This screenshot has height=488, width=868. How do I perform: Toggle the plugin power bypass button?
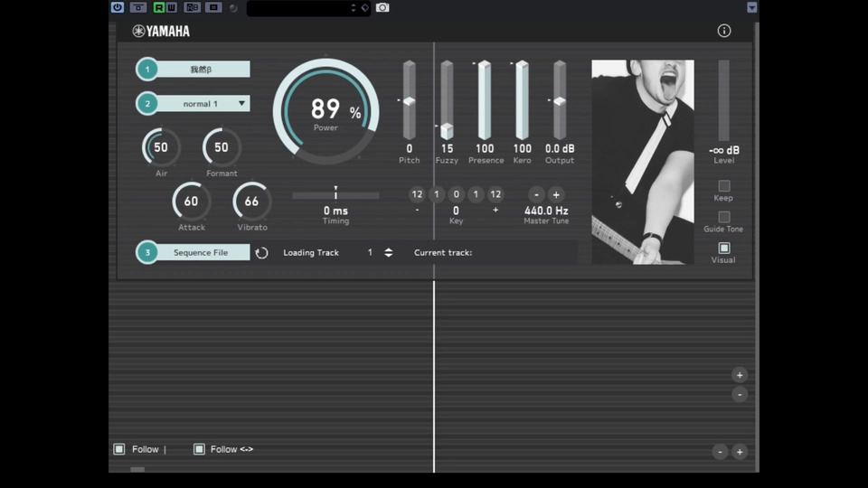point(118,7)
